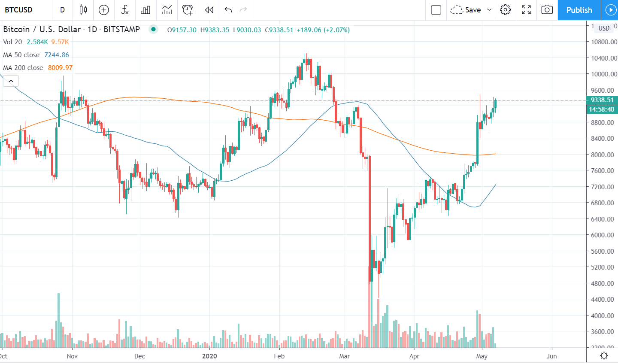This screenshot has width=618, height=364.
Task: Click the blue Publish button
Action: (x=579, y=10)
